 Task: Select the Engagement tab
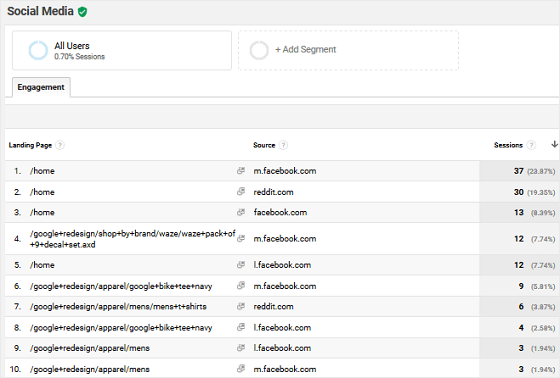41,87
